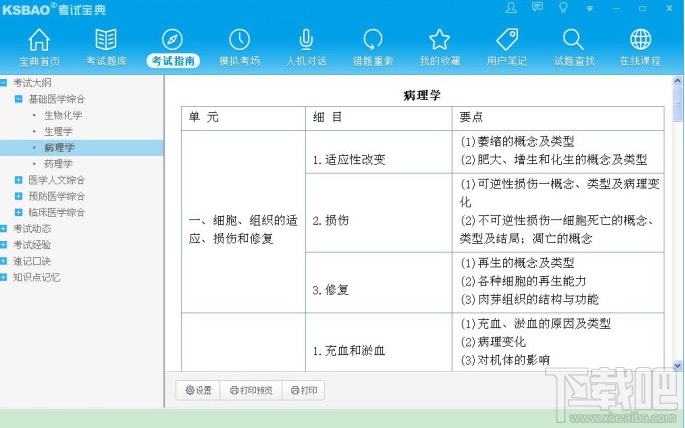This screenshot has height=428, width=685.
Task: Expand the 临床医学综合 tree node
Action: click(18, 212)
